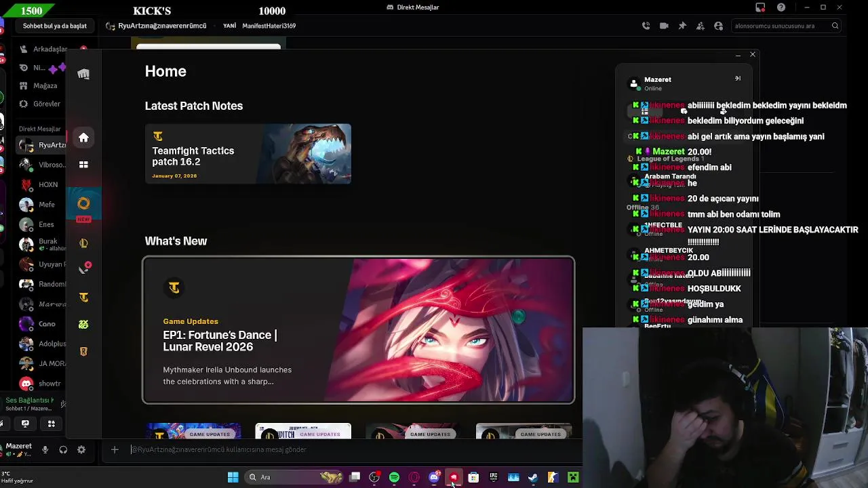868x488 pixels.
Task: Open Vibroso direct message
Action: 42,165
